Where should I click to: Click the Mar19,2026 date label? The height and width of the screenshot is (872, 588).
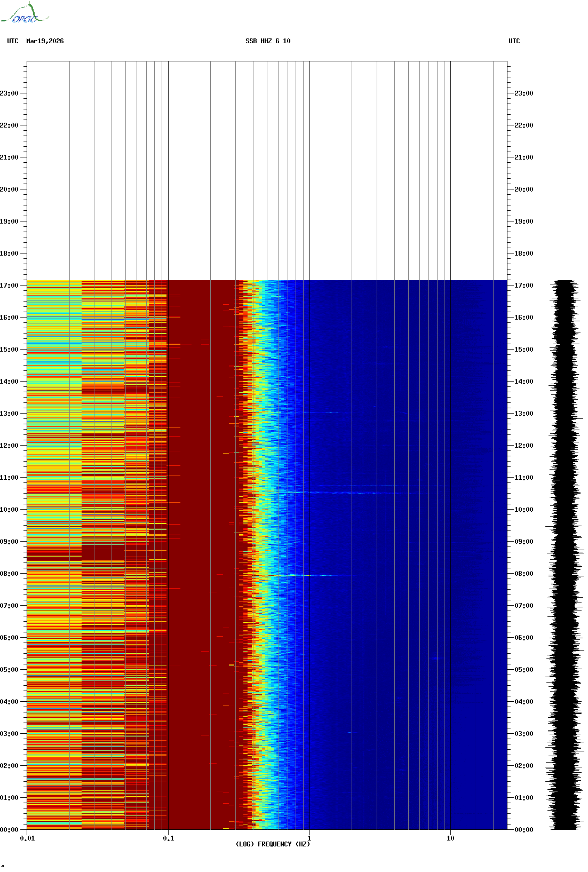(45, 41)
